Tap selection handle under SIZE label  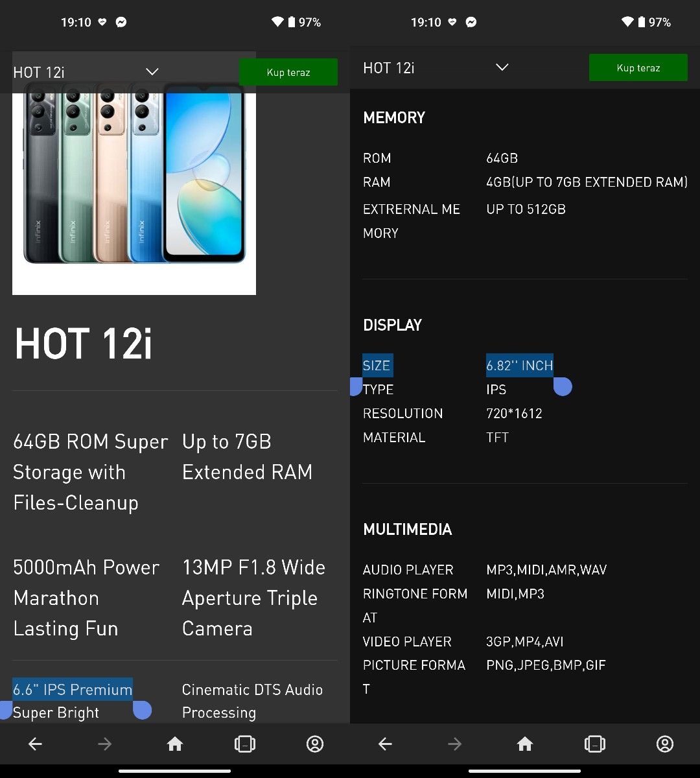[x=356, y=387]
